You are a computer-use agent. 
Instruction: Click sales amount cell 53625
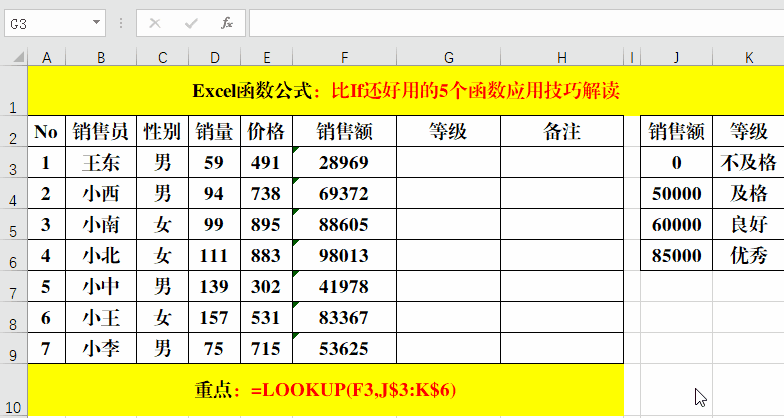point(344,348)
